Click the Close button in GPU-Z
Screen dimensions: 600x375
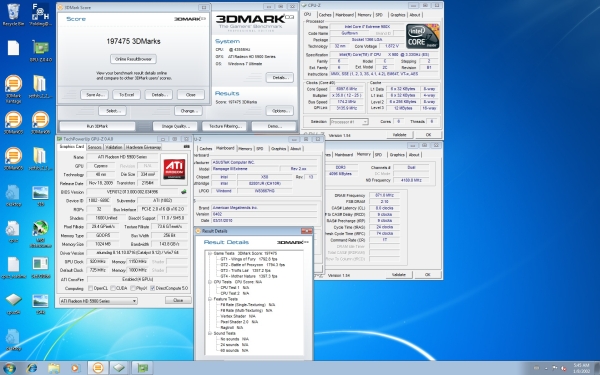[178, 301]
